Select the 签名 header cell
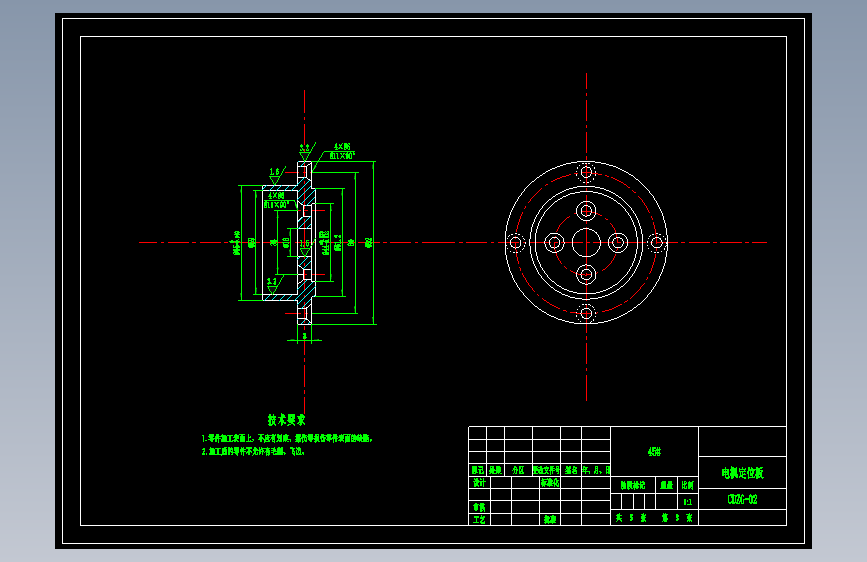 (571, 470)
